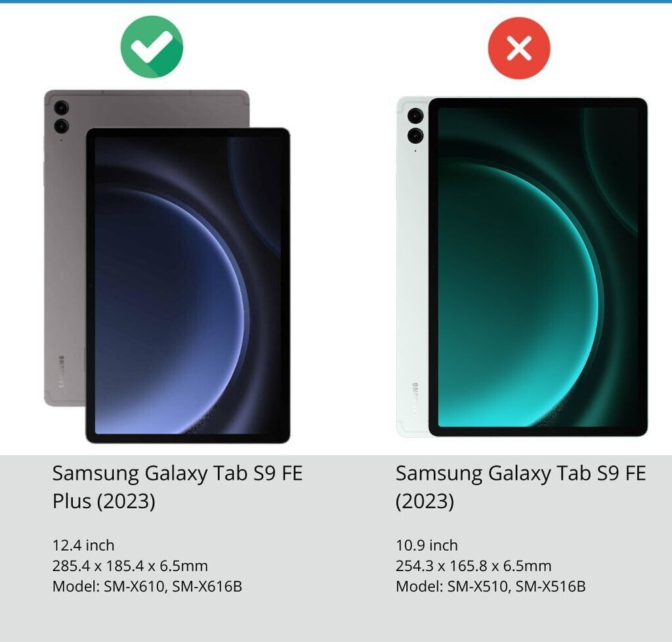Image resolution: width=672 pixels, height=642 pixels.
Task: Click the green checkmark icon
Action: [x=152, y=47]
